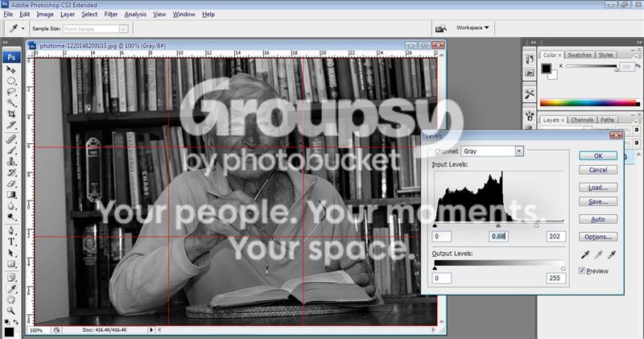Expand the toolbox double-arrow

click(x=5, y=42)
